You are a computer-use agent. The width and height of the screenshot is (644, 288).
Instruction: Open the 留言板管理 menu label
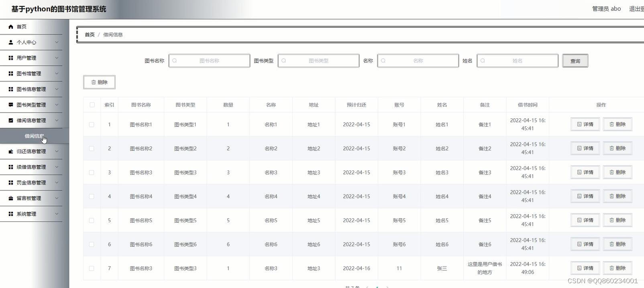pos(29,198)
